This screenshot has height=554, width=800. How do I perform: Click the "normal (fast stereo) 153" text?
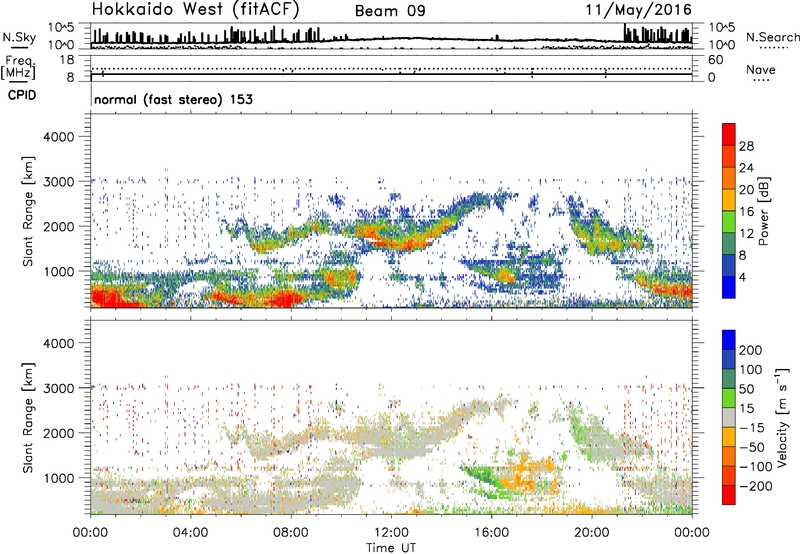click(x=173, y=99)
